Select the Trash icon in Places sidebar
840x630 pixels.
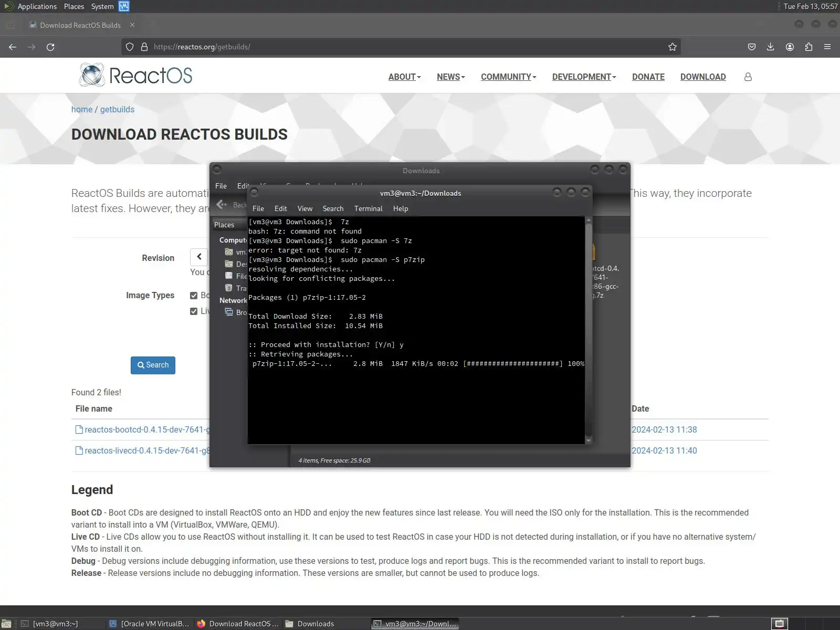click(x=229, y=288)
